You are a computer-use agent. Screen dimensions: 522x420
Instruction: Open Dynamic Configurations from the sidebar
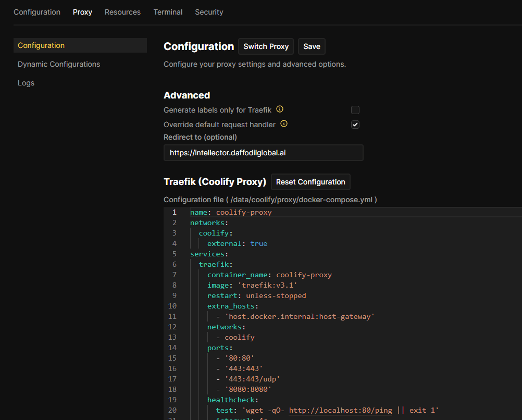tap(58, 64)
